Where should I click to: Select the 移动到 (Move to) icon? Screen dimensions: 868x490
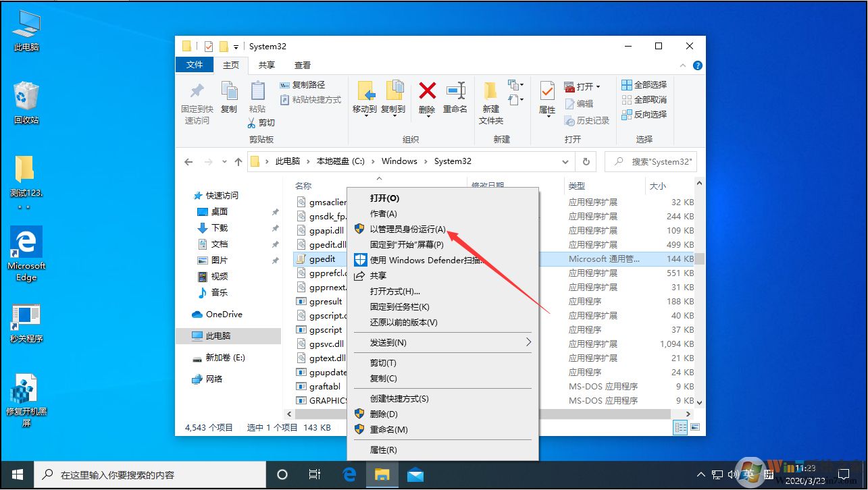(x=365, y=94)
